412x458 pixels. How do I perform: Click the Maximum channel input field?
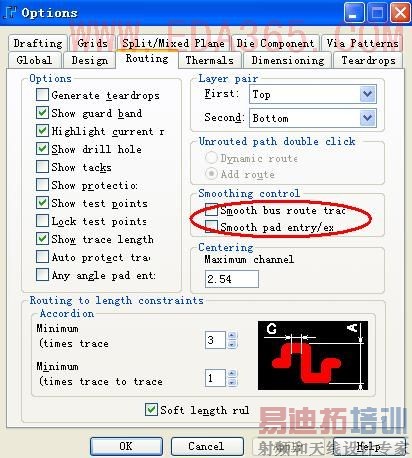tap(232, 279)
